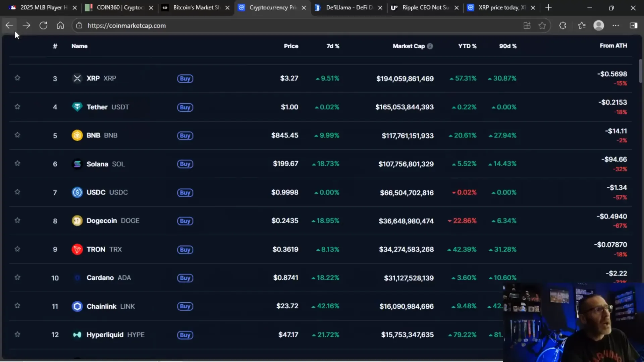
Task: Add USDC to watchlist star
Action: point(17,192)
